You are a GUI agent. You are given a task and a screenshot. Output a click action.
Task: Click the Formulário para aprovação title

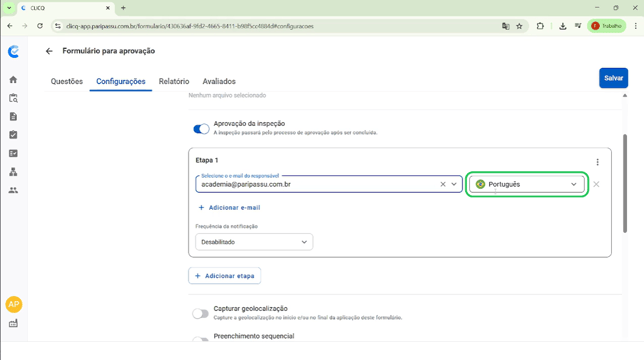point(108,51)
